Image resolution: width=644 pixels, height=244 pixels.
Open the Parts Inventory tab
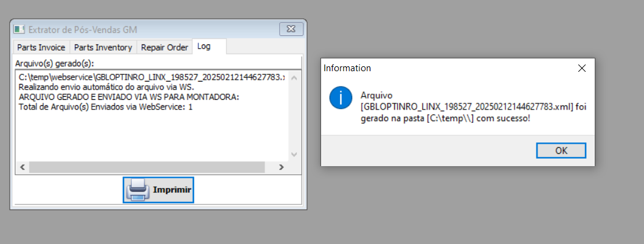click(x=103, y=47)
